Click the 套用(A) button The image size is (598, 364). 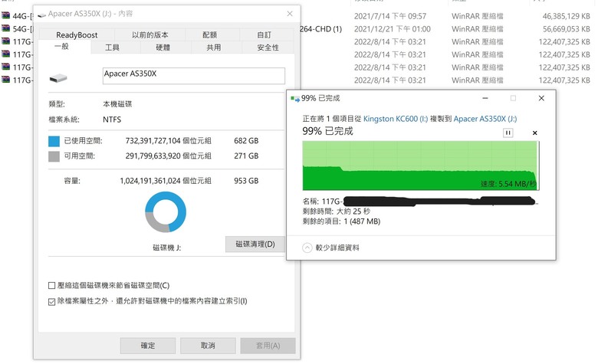point(268,346)
